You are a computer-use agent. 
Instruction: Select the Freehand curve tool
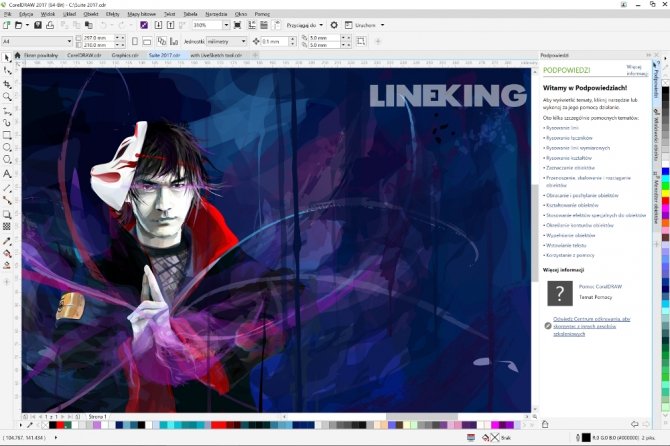(7, 111)
